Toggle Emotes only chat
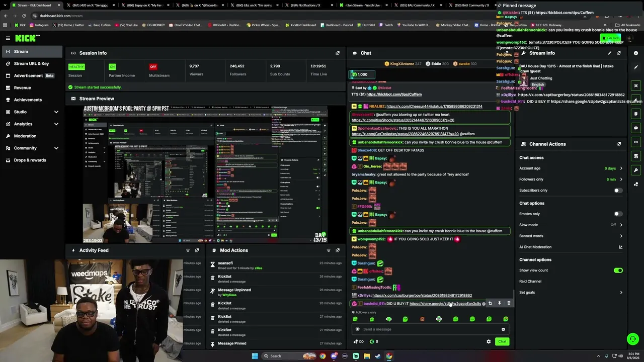644x362 pixels. tap(618, 214)
